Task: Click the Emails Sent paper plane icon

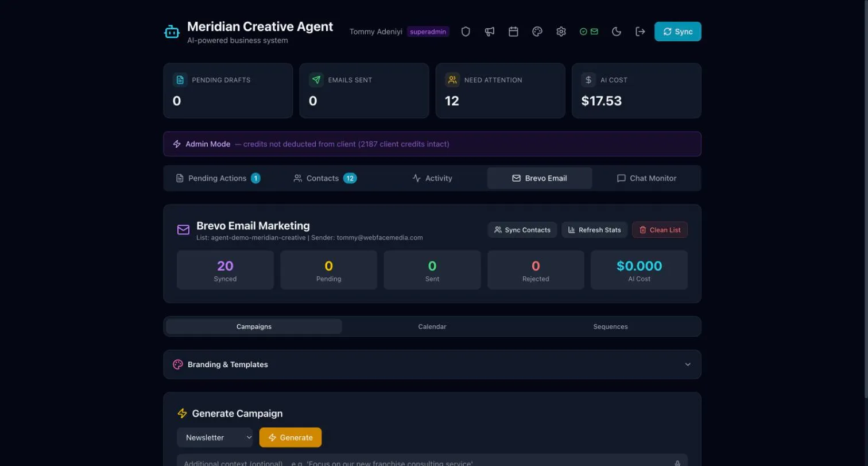Action: coord(316,80)
